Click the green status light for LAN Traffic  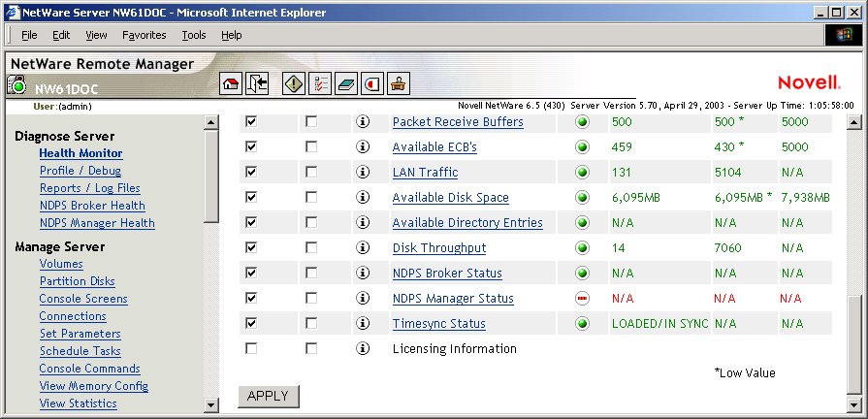coord(582,172)
